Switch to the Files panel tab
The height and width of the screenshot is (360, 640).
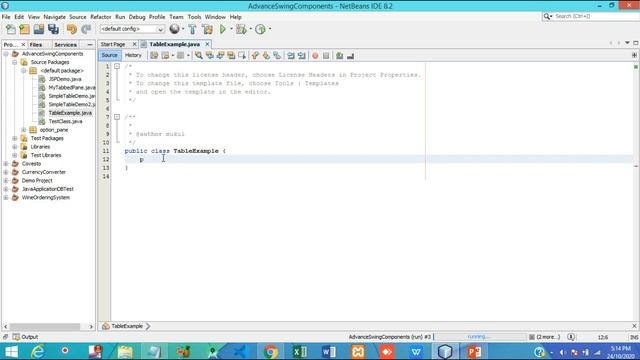coord(36,44)
